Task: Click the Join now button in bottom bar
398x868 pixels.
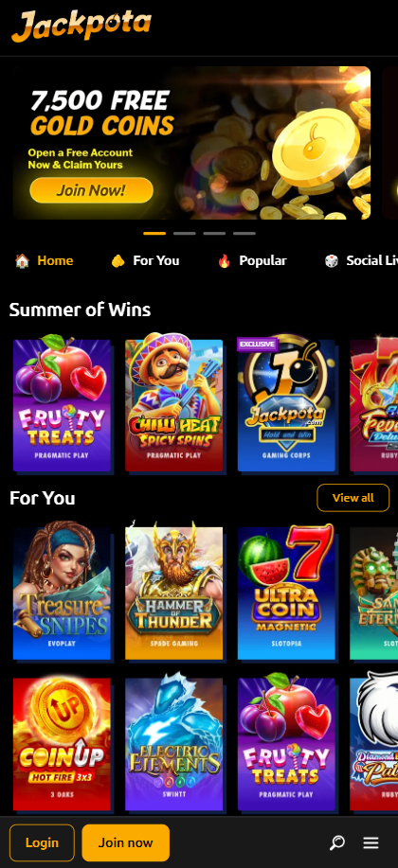Action: [126, 842]
